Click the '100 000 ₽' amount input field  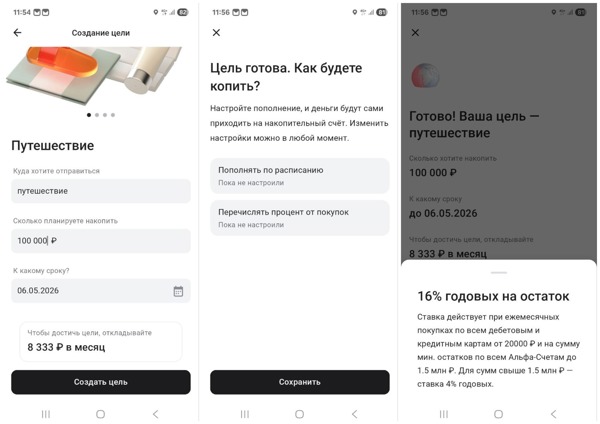click(101, 241)
